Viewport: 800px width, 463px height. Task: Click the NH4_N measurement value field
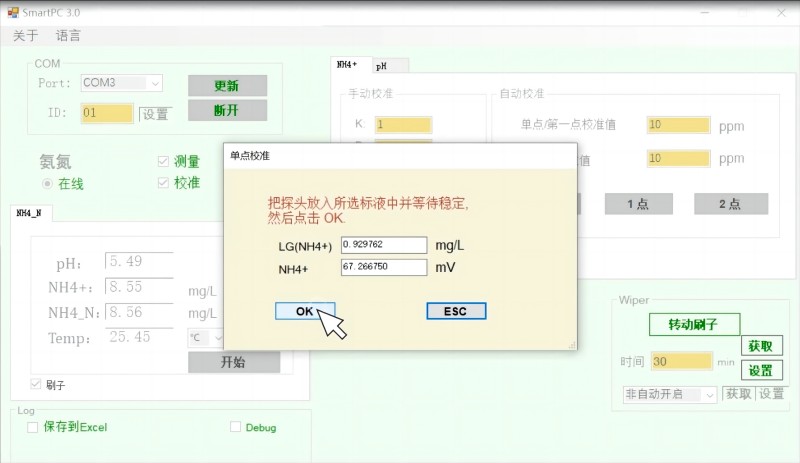tap(139, 312)
